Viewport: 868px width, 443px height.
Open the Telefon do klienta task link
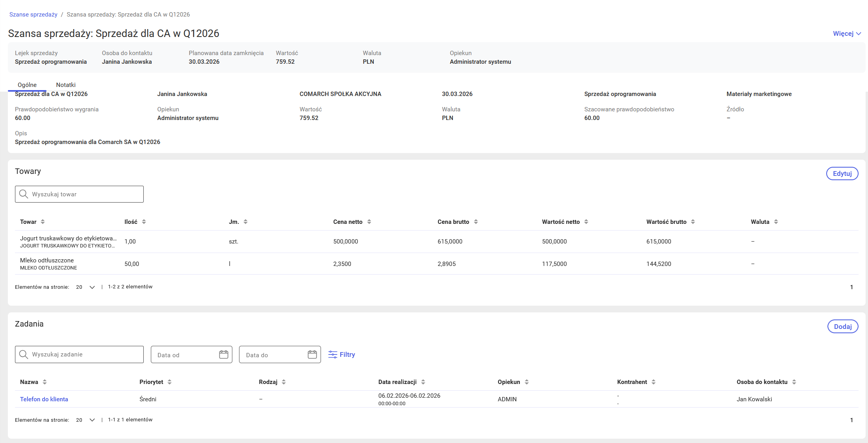[x=44, y=399]
